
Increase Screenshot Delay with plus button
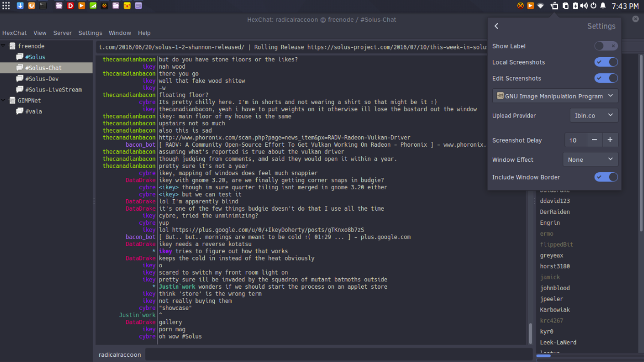tap(610, 140)
